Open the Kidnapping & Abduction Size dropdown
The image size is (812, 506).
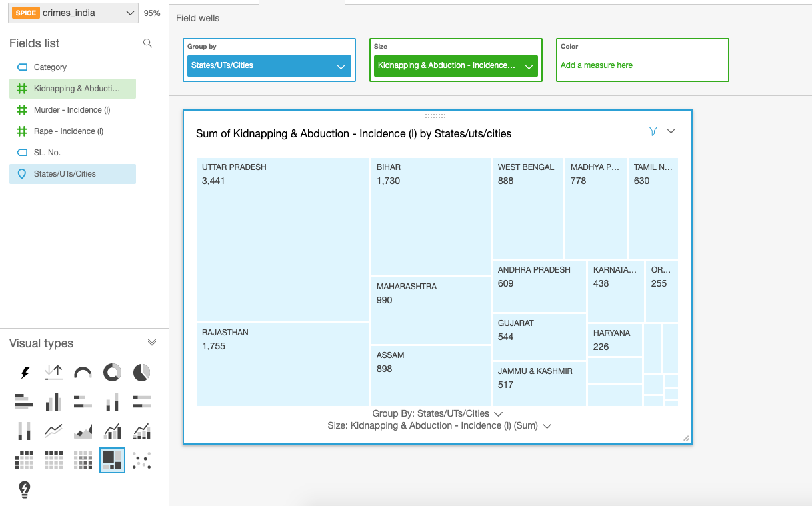click(x=529, y=66)
